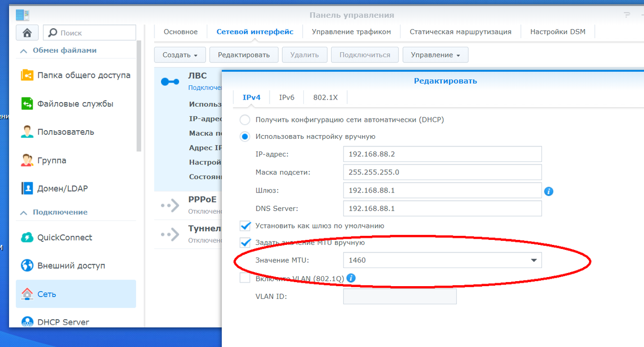This screenshot has width=644, height=347.
Task: Toggle Установить как шлюз по умолчанию checkbox
Action: click(245, 226)
